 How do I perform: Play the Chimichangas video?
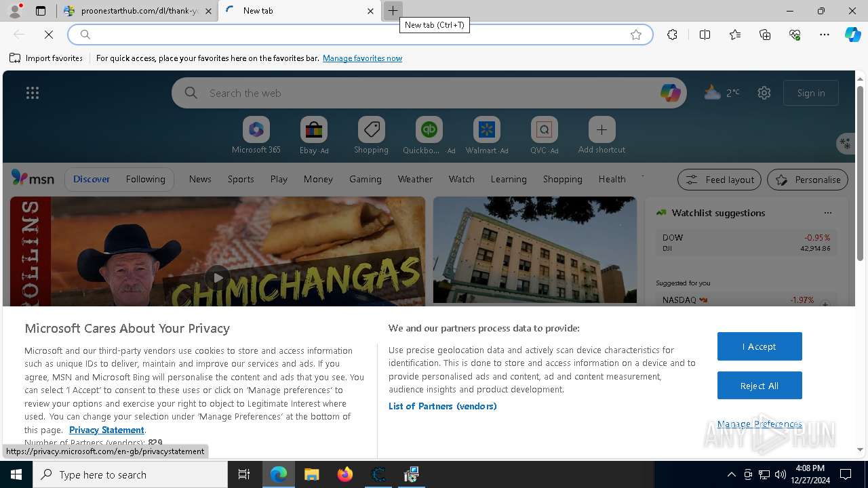pos(217,277)
